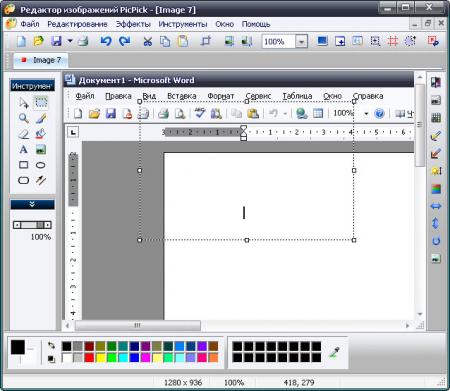Viewport: 450px width, 391px height.
Task: Open the Эффекты menu
Action: click(x=133, y=24)
